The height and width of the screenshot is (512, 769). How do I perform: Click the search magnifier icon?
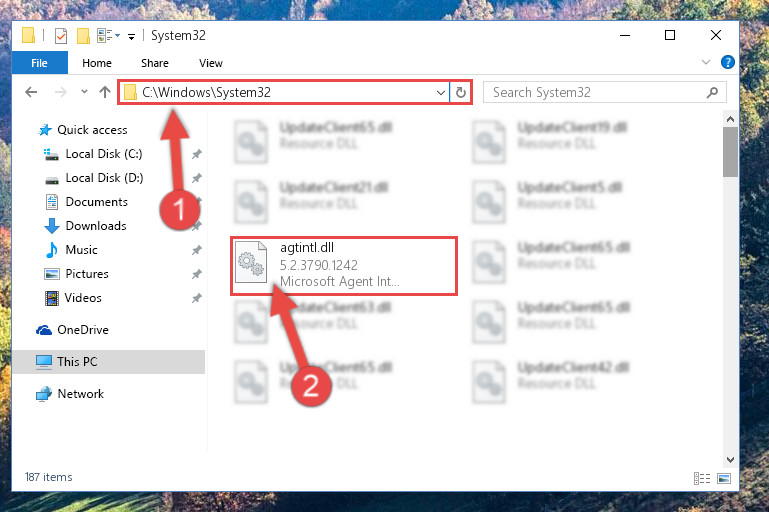tap(712, 92)
